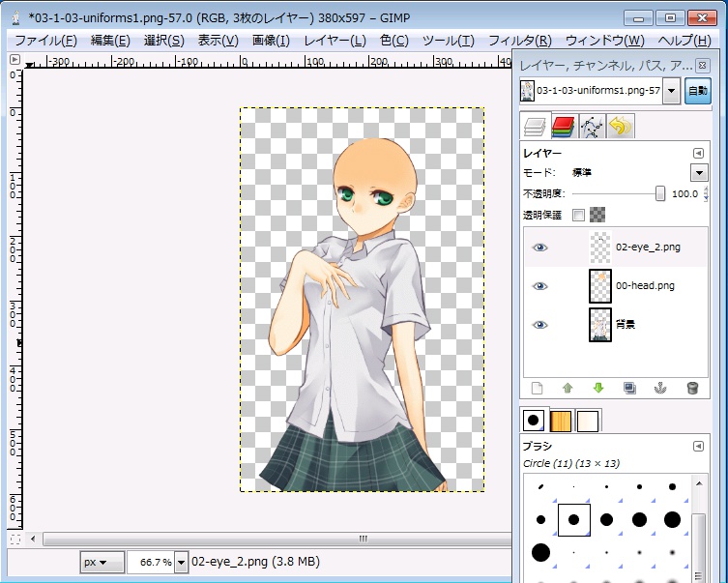Open the Brushes panel configure arrow
This screenshot has height=583, width=728.
pos(698,446)
